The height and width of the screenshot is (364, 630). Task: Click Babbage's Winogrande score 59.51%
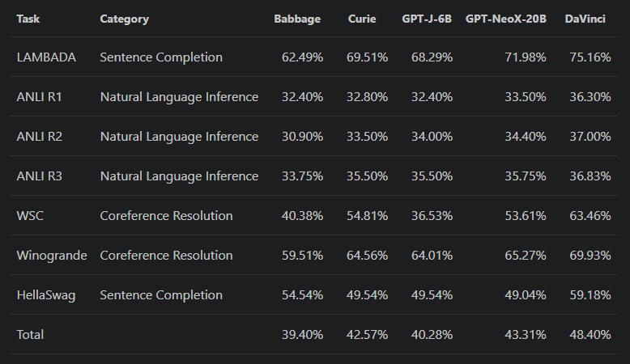coord(302,256)
